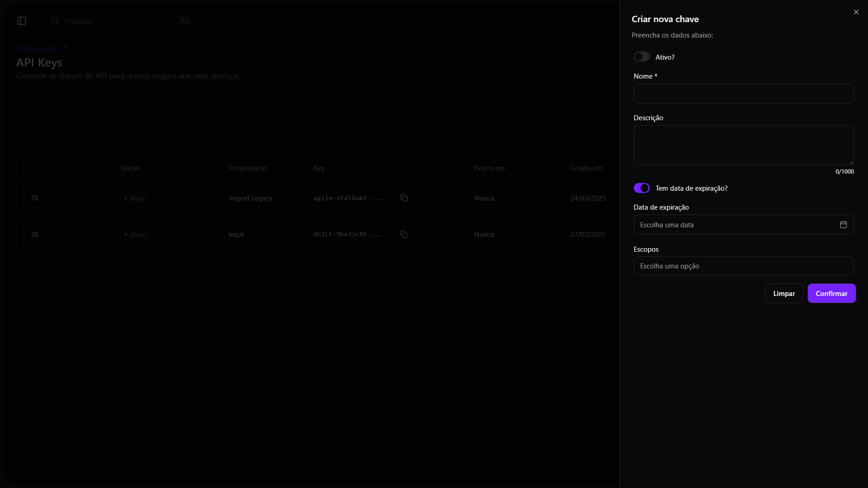
Task: Enable the Ativo? switch
Action: tap(641, 56)
